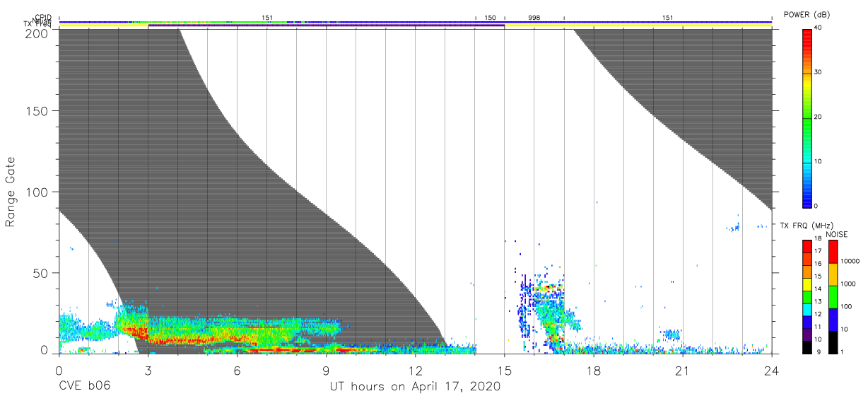Select the 10 label on POWER colorbar

[x=819, y=161]
